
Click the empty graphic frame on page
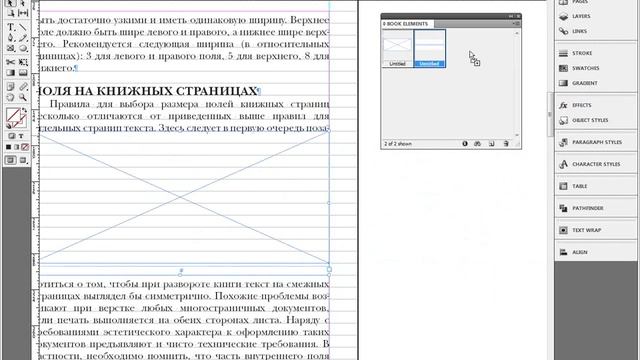[184, 197]
